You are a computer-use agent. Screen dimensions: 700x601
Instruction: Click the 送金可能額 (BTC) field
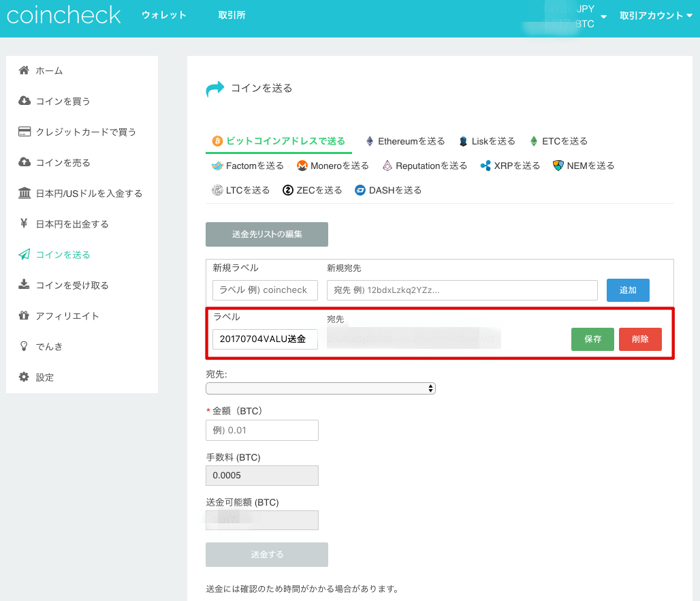pos(262,520)
